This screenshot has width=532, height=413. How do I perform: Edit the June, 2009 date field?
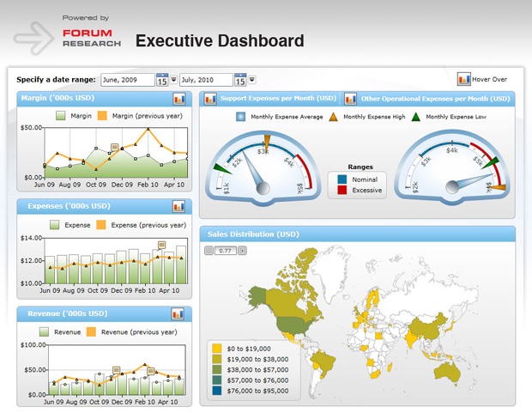click(128, 80)
